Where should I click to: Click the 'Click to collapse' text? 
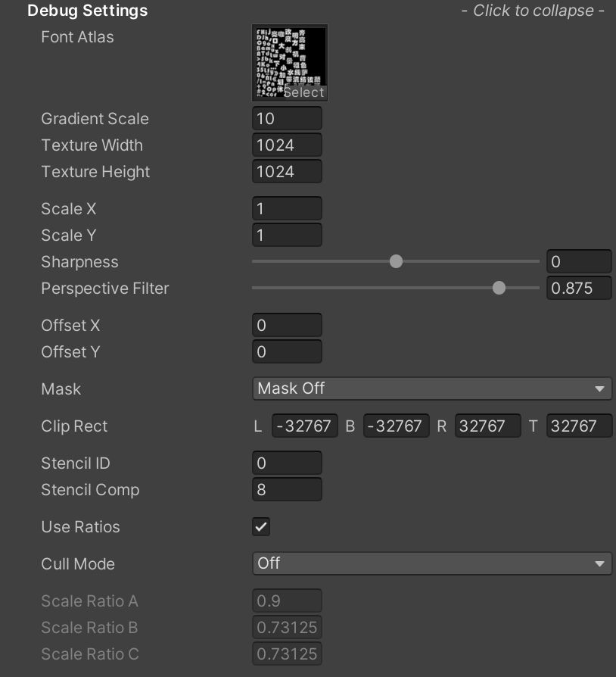point(534,11)
